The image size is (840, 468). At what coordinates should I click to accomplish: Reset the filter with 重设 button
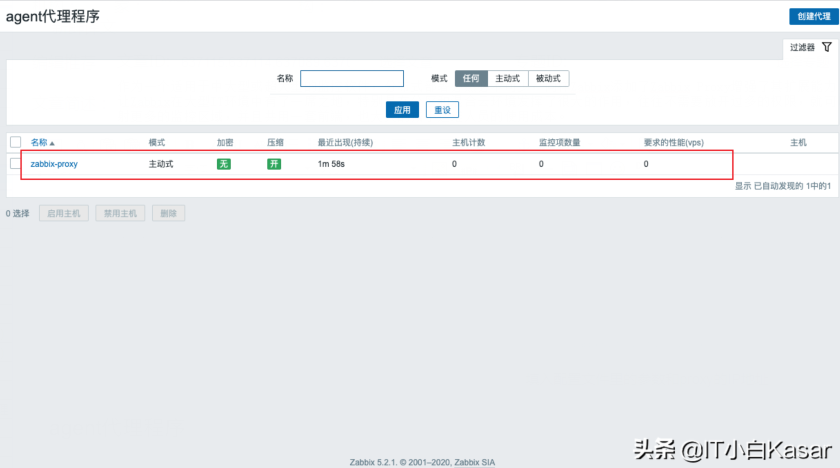[x=442, y=110]
